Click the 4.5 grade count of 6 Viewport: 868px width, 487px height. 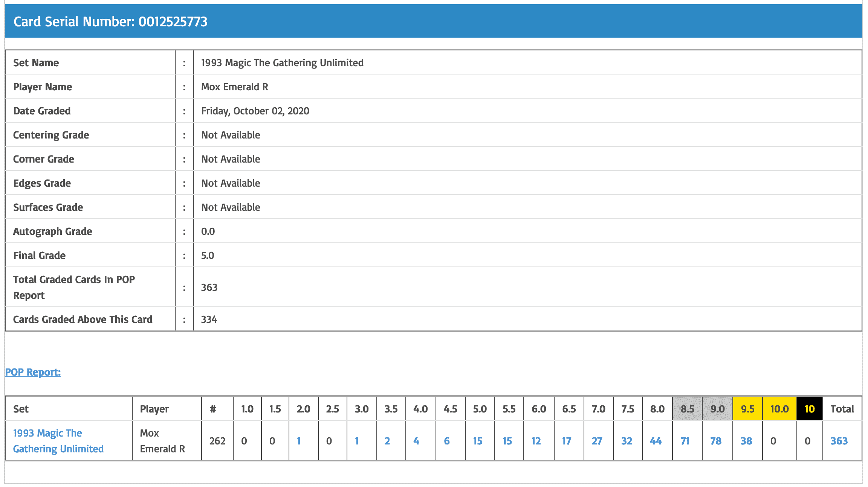pos(447,441)
